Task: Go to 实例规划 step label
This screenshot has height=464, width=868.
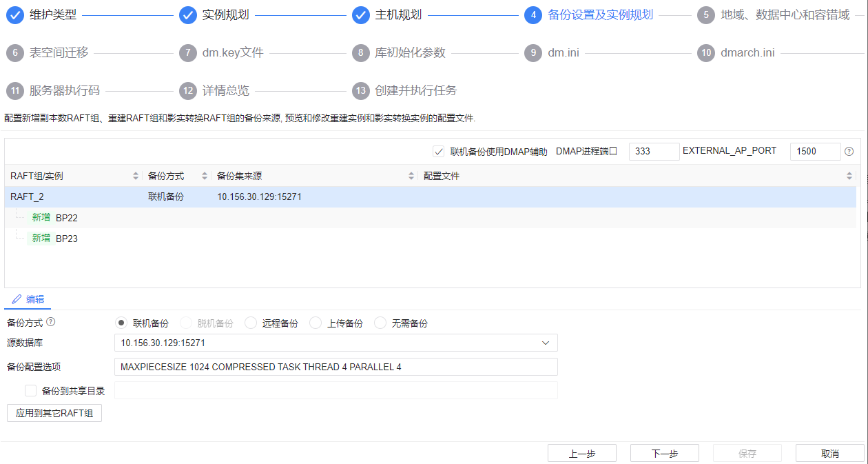Action: (225, 15)
